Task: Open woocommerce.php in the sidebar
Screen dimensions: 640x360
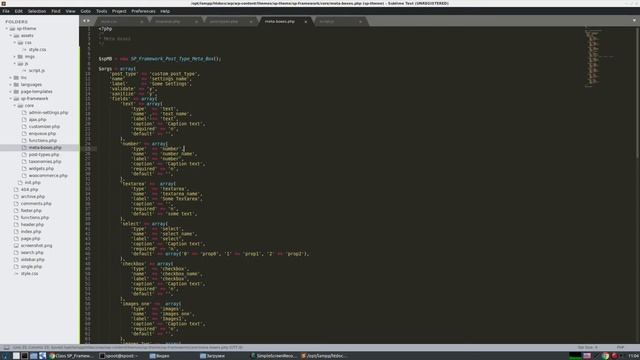Action: coord(48,176)
